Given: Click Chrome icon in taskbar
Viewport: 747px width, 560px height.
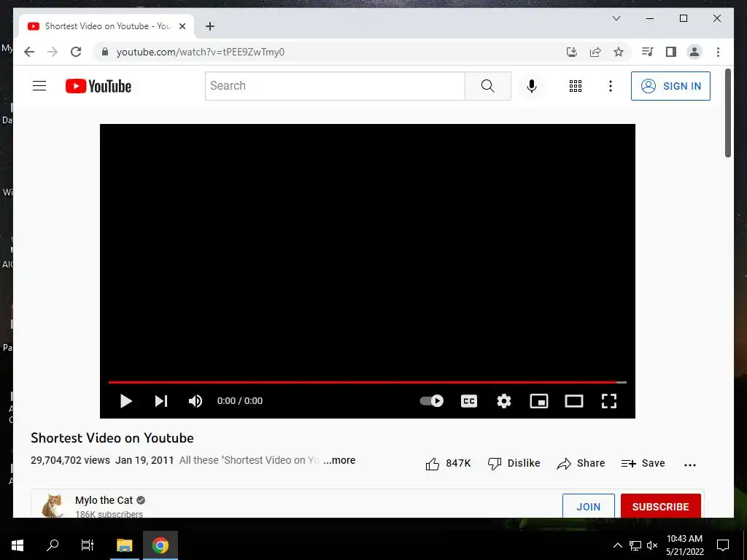Looking at the screenshot, I should point(160,545).
